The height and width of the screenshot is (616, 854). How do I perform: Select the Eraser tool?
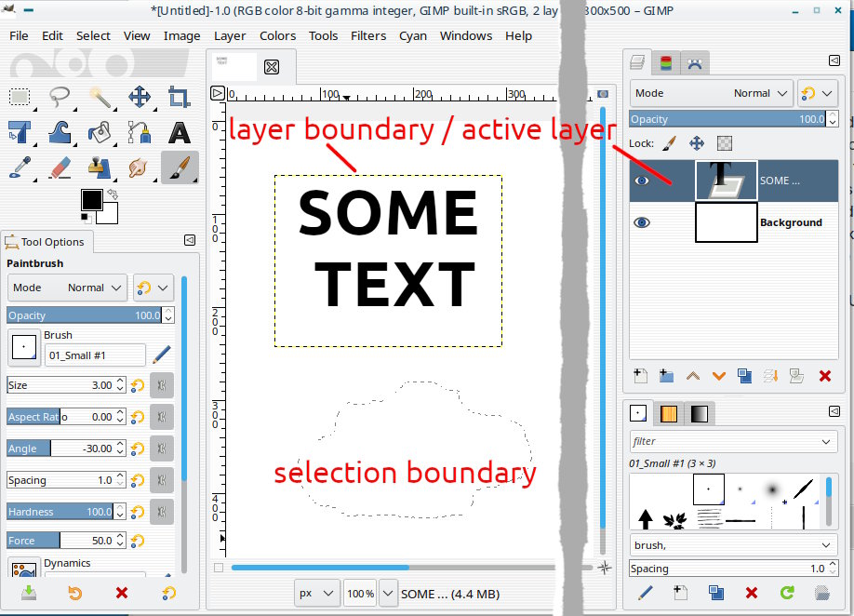point(60,167)
